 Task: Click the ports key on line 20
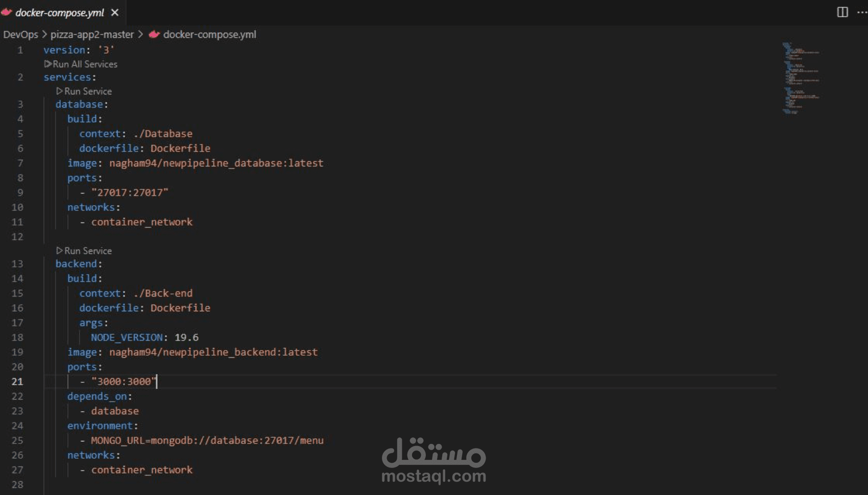pyautogui.click(x=82, y=367)
